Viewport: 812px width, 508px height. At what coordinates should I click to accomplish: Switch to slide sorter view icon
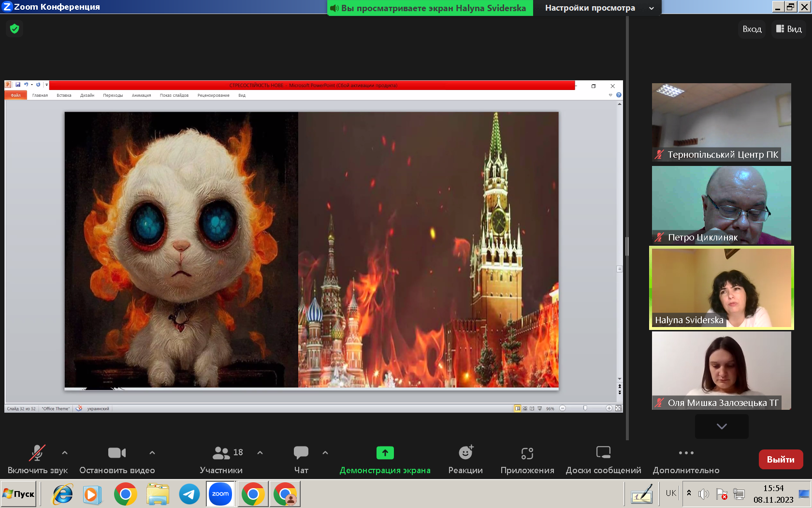525,408
